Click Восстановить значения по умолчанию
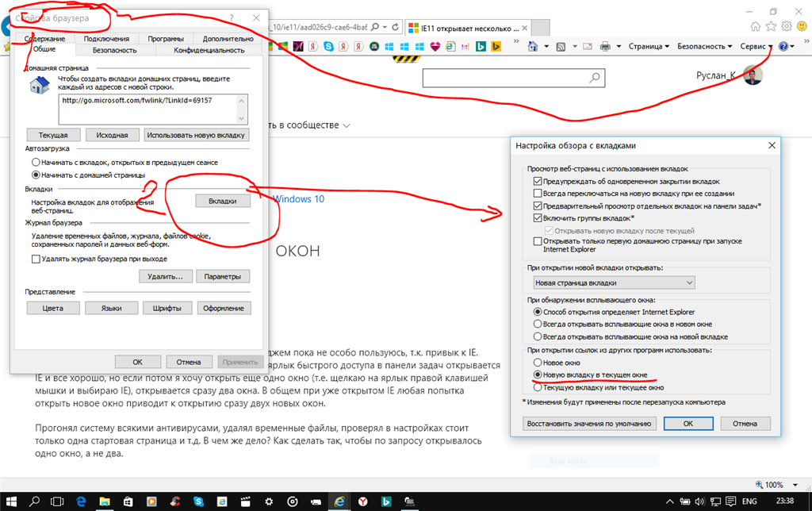Image resolution: width=812 pixels, height=511 pixels. pyautogui.click(x=589, y=424)
